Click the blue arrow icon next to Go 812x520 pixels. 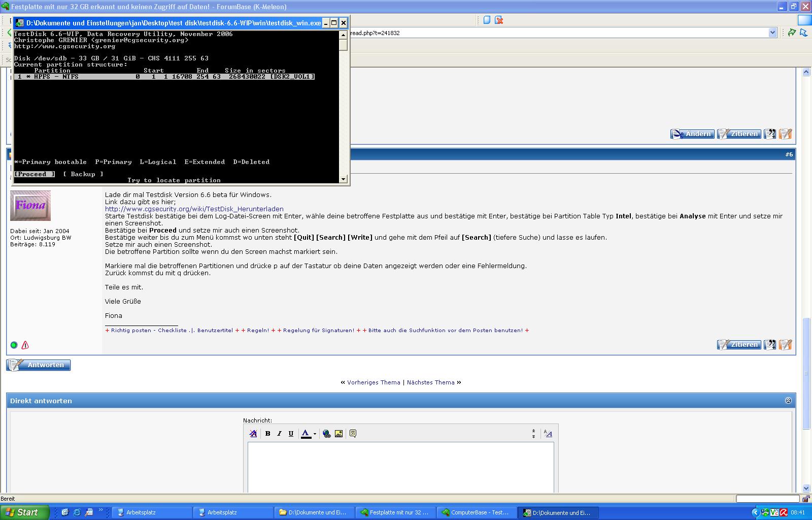tap(803, 32)
